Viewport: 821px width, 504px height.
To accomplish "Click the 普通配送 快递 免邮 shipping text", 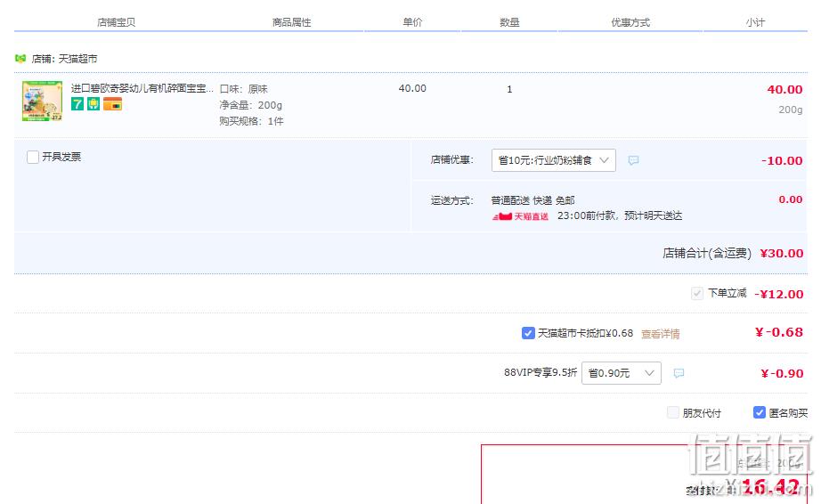I will [533, 200].
